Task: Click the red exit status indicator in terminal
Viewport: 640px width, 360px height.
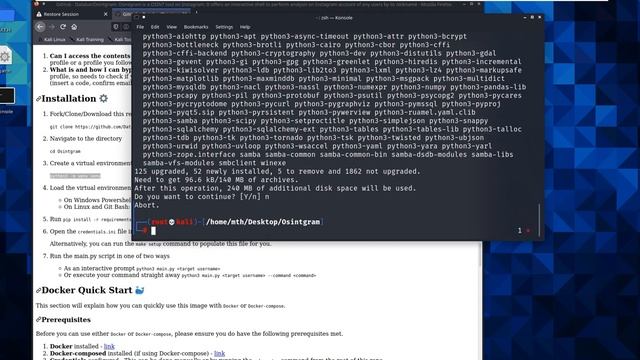Action: click(x=528, y=231)
